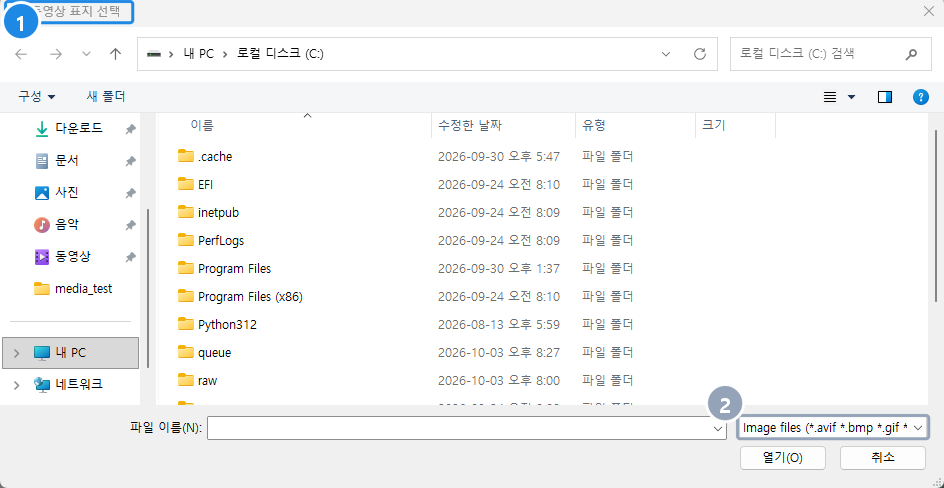Open 다운로드 in the sidebar
The image size is (944, 488).
(78, 128)
